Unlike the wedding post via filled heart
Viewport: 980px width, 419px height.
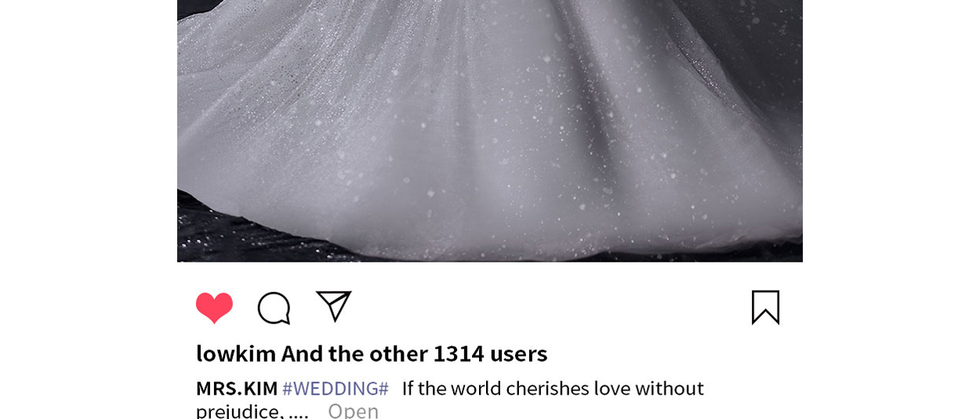214,308
